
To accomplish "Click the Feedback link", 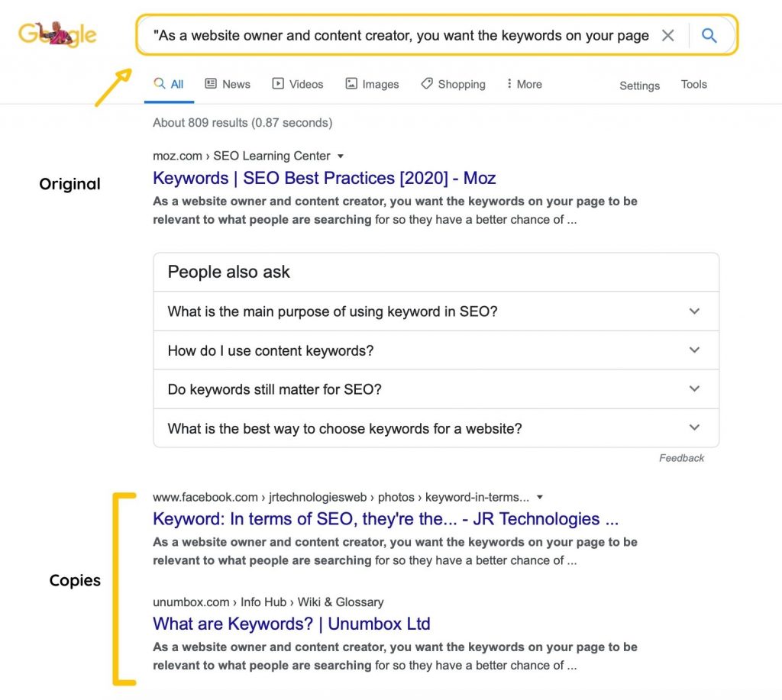I will point(681,458).
